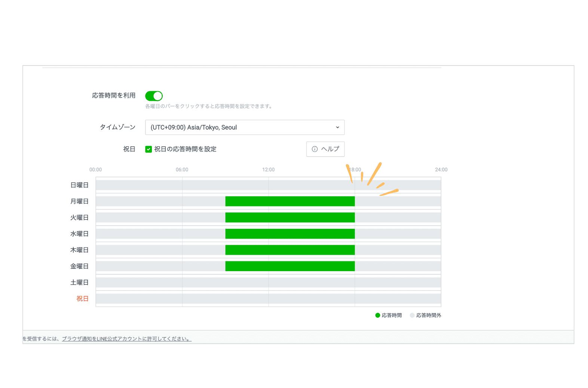Click the ヘルプ button

click(x=325, y=149)
